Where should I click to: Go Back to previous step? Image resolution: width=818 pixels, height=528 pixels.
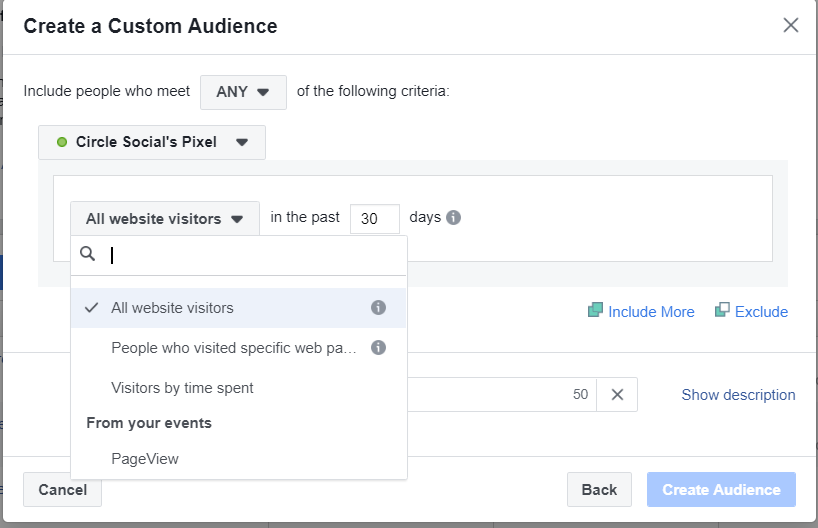(x=599, y=490)
